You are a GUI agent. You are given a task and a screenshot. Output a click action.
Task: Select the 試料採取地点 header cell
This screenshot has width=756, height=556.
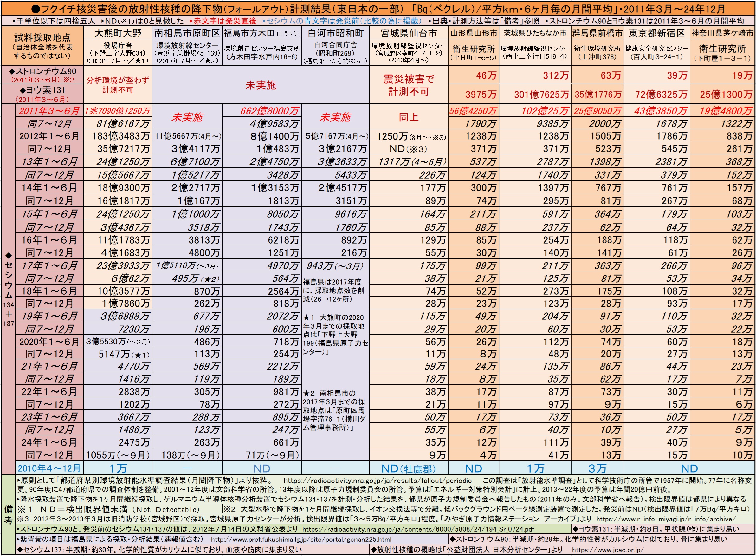click(x=42, y=46)
